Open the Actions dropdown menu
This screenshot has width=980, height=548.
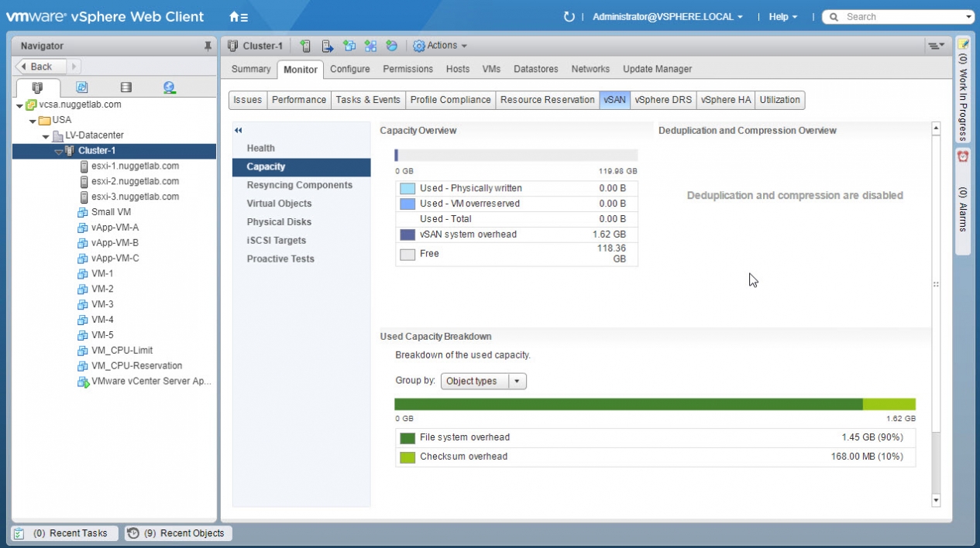440,46
